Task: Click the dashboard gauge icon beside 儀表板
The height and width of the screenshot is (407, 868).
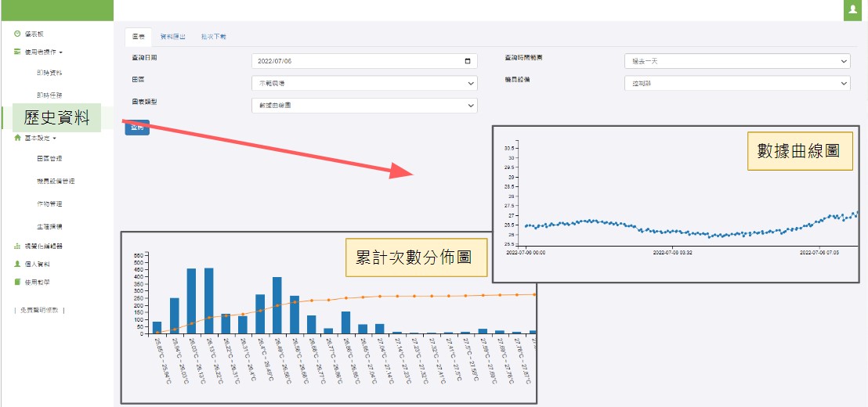Action: point(17,34)
